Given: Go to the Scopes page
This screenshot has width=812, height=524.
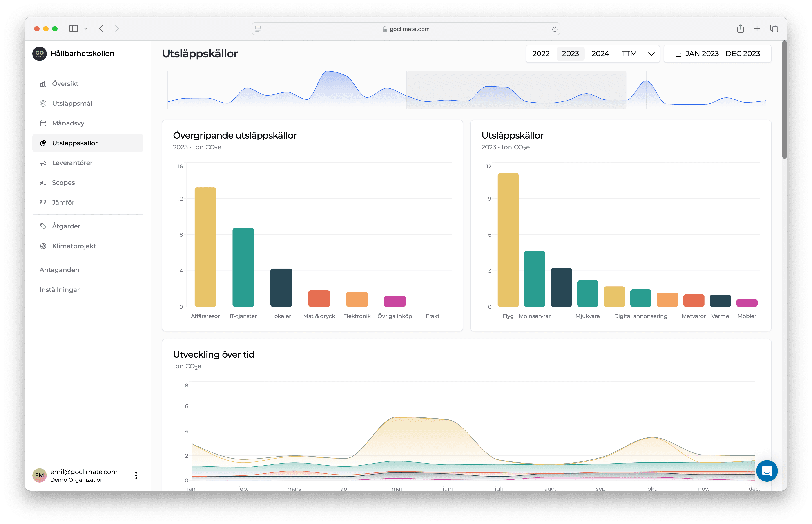Looking at the screenshot, I should click(x=63, y=183).
